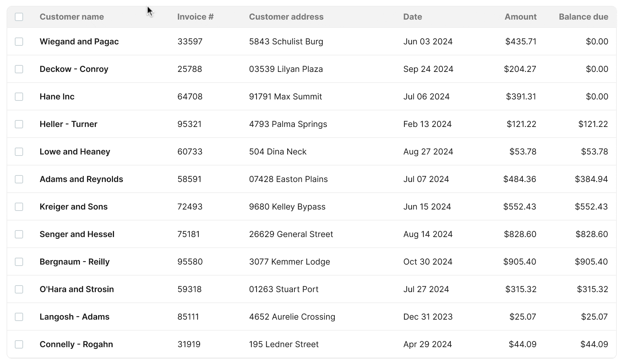Check the Adams and Reynolds checkbox
Image resolution: width=622 pixels, height=364 pixels.
tap(19, 179)
